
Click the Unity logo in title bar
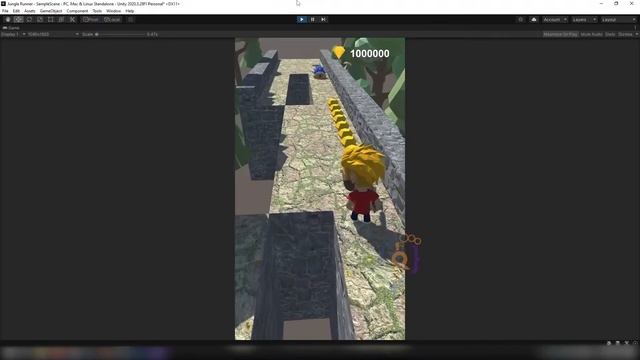3,3
